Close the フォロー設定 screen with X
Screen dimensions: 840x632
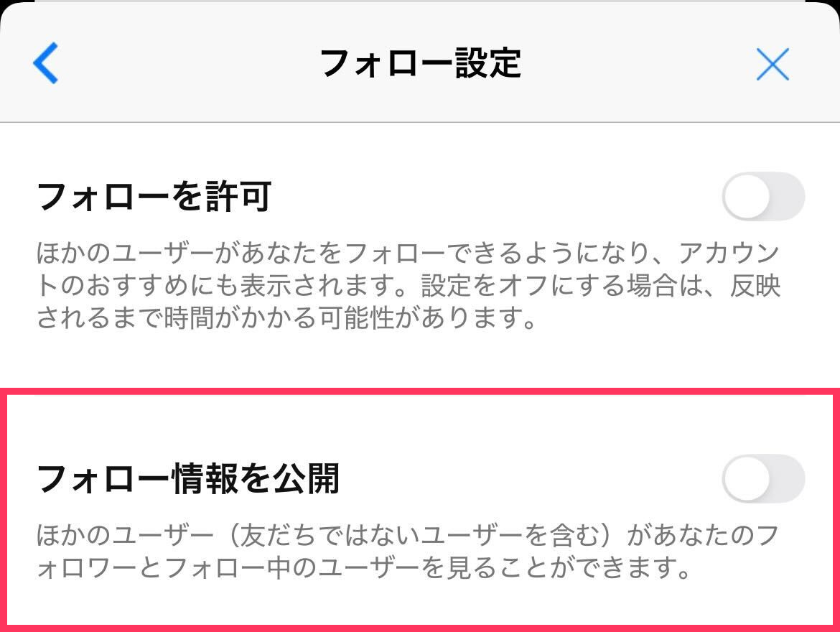point(773,65)
